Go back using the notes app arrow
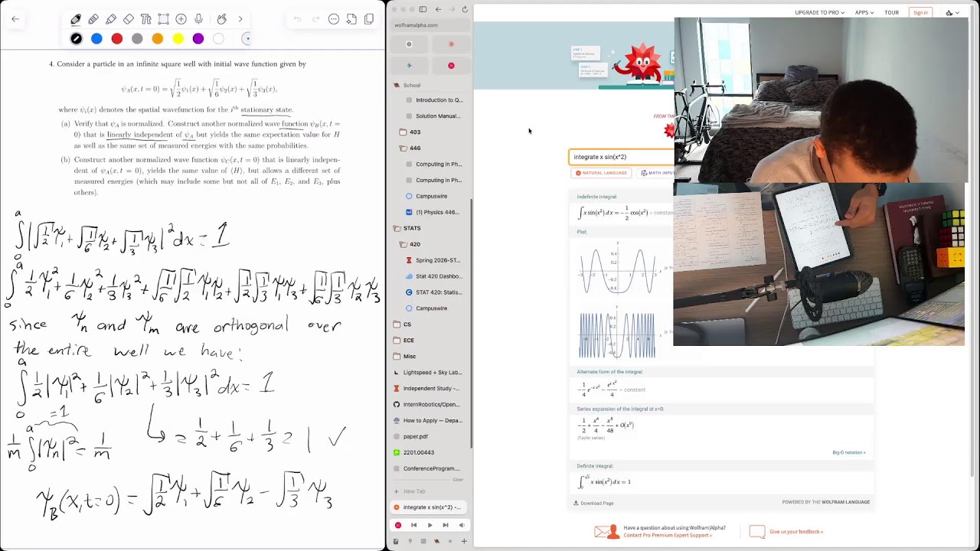This screenshot has width=980, height=551. (15, 19)
